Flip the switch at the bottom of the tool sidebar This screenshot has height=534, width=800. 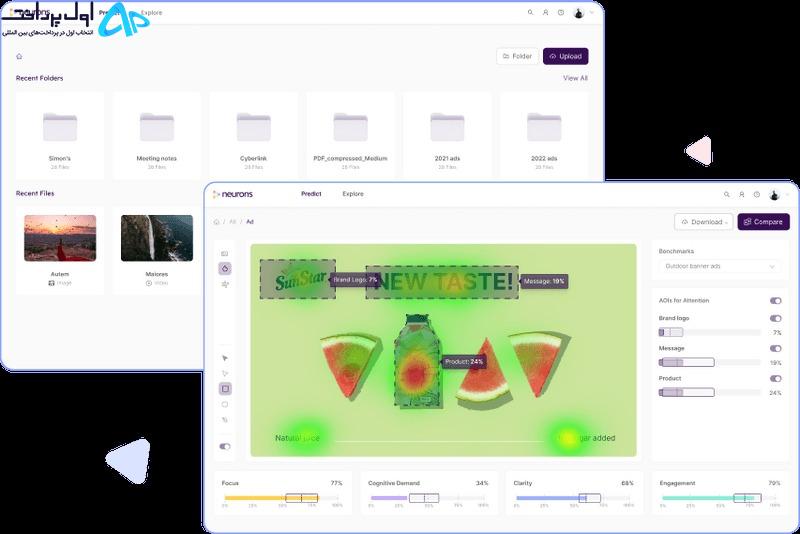coord(225,446)
